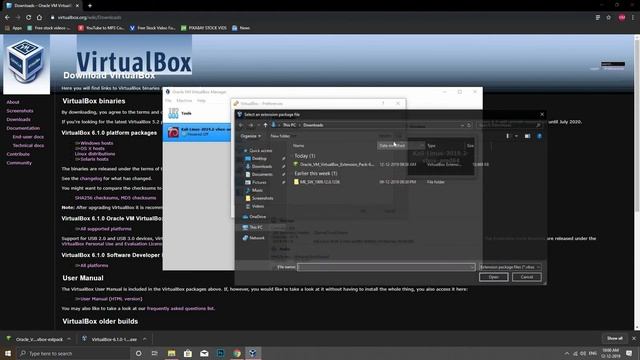The height and width of the screenshot is (360, 640).
Task: Open VirtualBox from taskbar
Action: pyautogui.click(x=253, y=353)
